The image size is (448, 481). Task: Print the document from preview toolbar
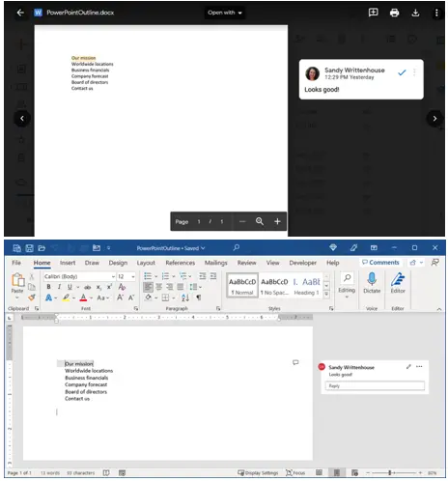pos(394,13)
